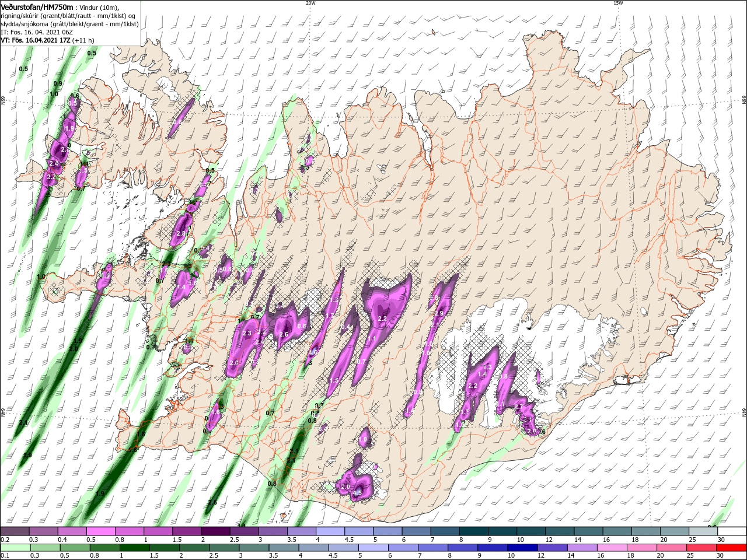This screenshot has height=560, width=747.
Task: Select the darkest green 1 rain legend swatch
Action: (x=134, y=548)
